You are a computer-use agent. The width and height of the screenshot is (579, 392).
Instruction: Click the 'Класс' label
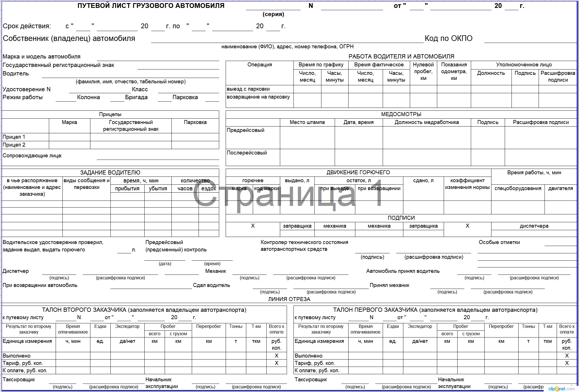pos(140,89)
